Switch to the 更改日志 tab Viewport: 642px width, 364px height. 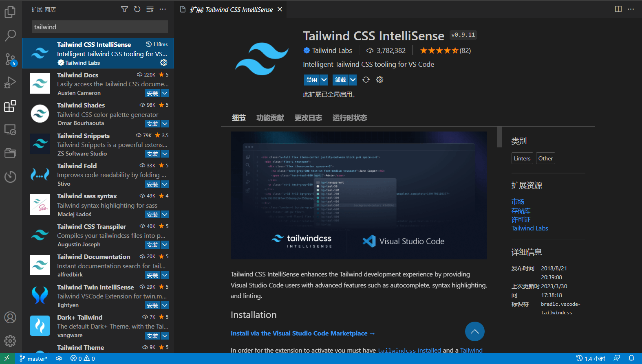coord(308,118)
